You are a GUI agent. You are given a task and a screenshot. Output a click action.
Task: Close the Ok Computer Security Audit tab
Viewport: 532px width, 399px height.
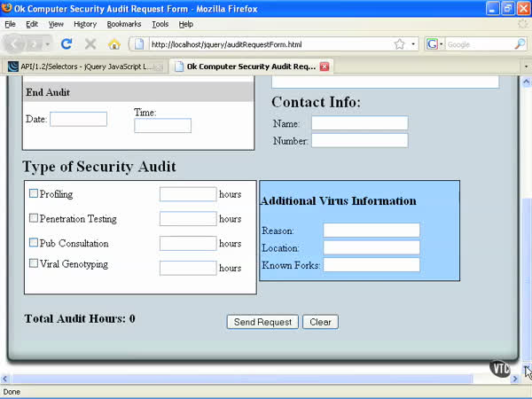tap(325, 66)
